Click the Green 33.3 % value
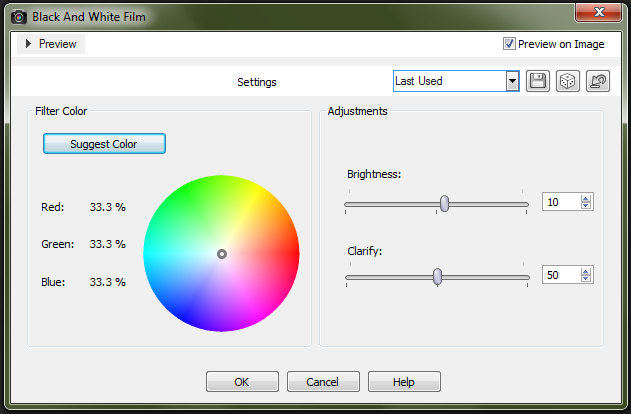The width and height of the screenshot is (631, 414). [x=107, y=244]
